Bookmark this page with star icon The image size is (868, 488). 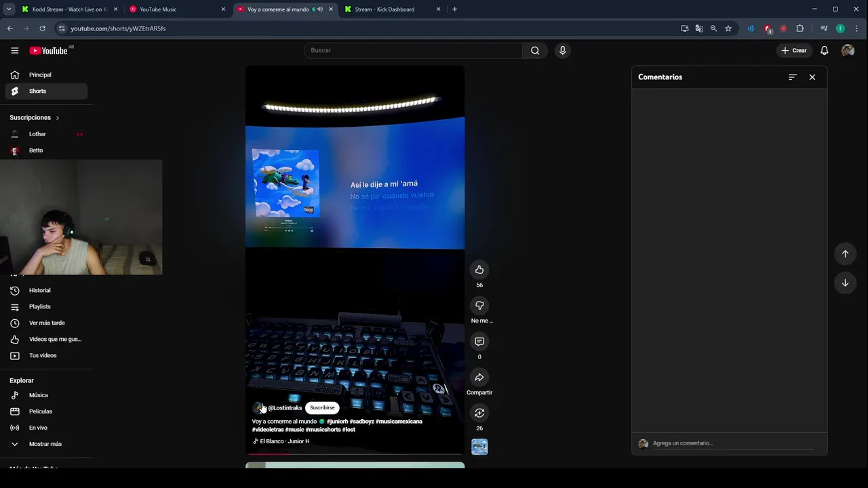(728, 28)
